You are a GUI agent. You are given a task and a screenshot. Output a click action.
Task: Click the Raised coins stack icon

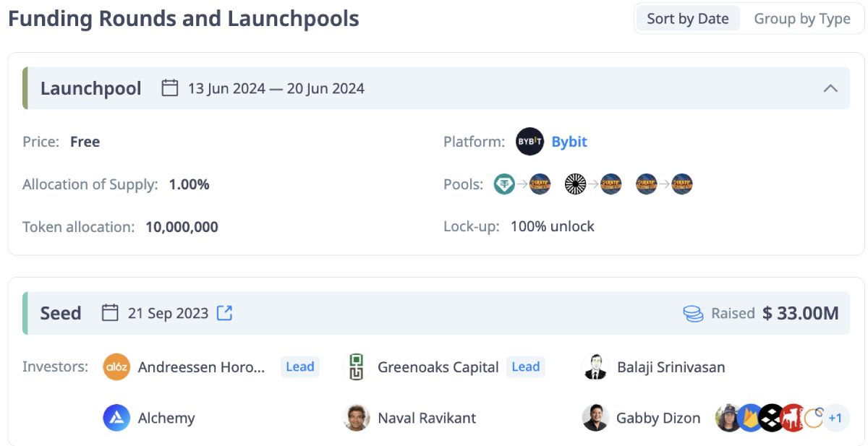693,314
